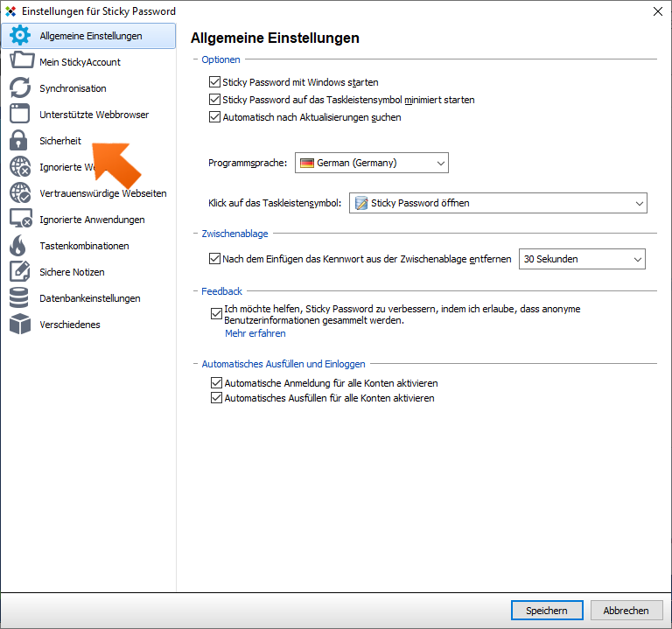Switch to the Synchronisation section

pyautogui.click(x=88, y=88)
